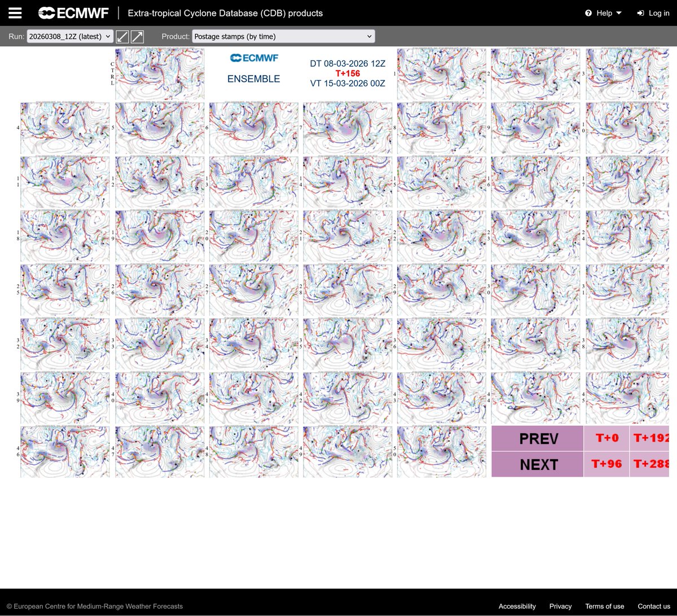
Task: Click the Help question mark icon
Action: point(588,13)
